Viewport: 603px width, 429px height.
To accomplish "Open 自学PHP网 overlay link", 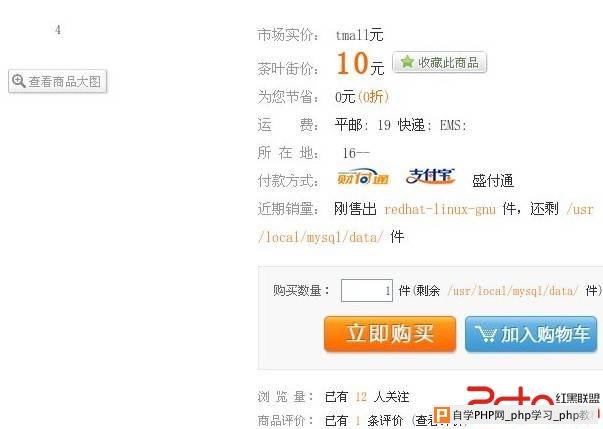I will point(521,415).
